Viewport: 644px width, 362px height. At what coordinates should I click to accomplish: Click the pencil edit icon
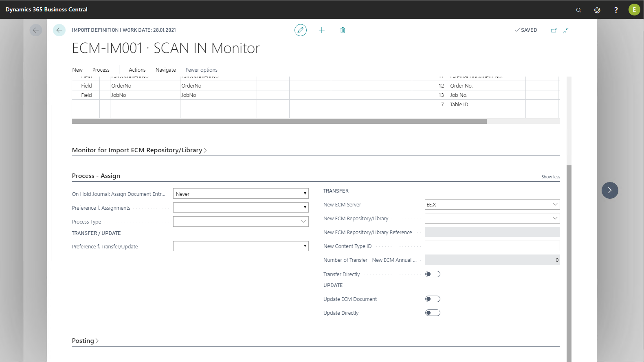click(300, 30)
